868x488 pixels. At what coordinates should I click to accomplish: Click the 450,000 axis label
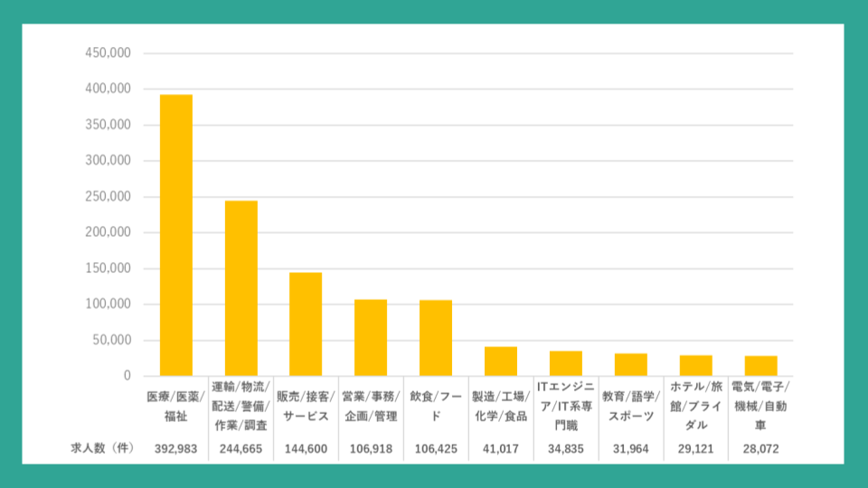click(x=108, y=53)
